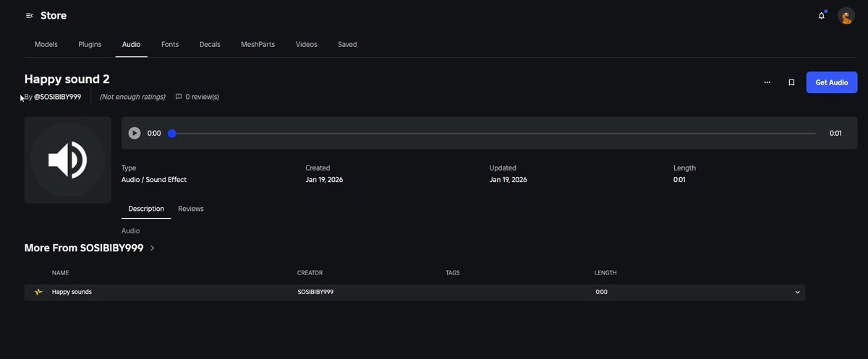Click the audio playback seek handle
868x359 pixels.
pyautogui.click(x=172, y=133)
